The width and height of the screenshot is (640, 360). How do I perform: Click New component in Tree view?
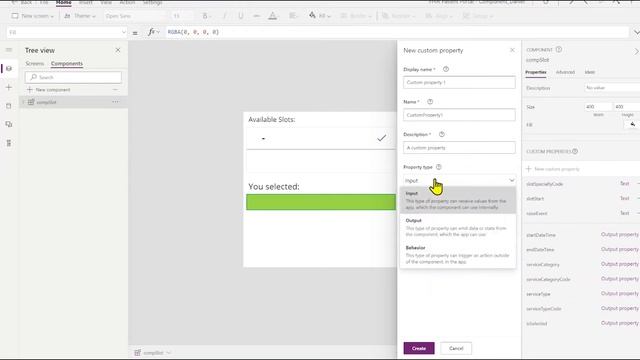coord(49,90)
